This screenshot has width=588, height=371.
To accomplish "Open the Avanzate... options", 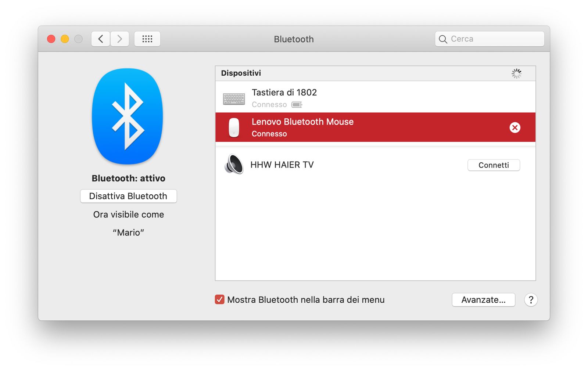I will pyautogui.click(x=483, y=300).
